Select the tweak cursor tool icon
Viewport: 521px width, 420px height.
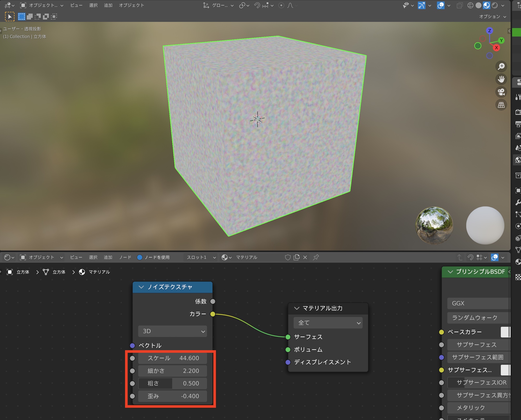(10, 17)
